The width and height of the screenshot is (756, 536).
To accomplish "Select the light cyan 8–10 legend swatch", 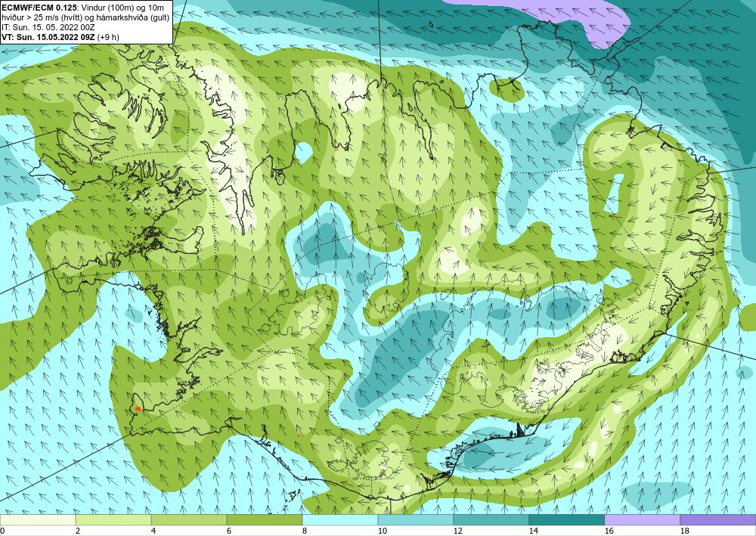I will pyautogui.click(x=340, y=520).
